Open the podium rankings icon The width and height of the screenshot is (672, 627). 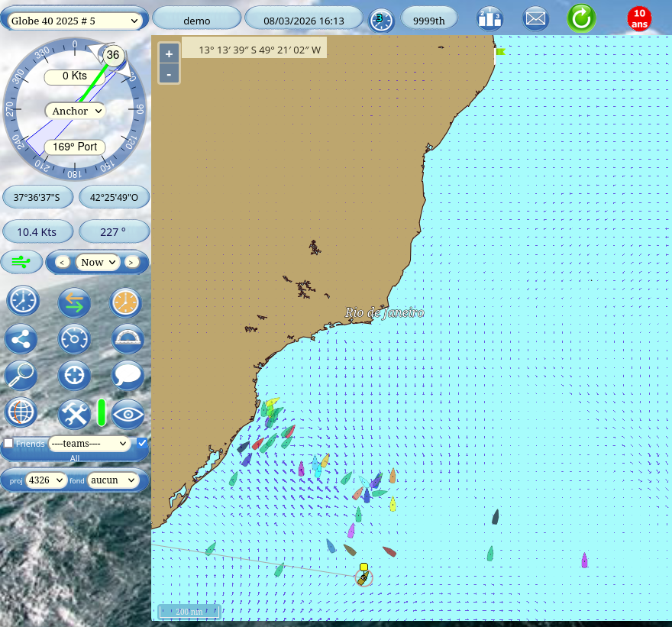coord(489,18)
